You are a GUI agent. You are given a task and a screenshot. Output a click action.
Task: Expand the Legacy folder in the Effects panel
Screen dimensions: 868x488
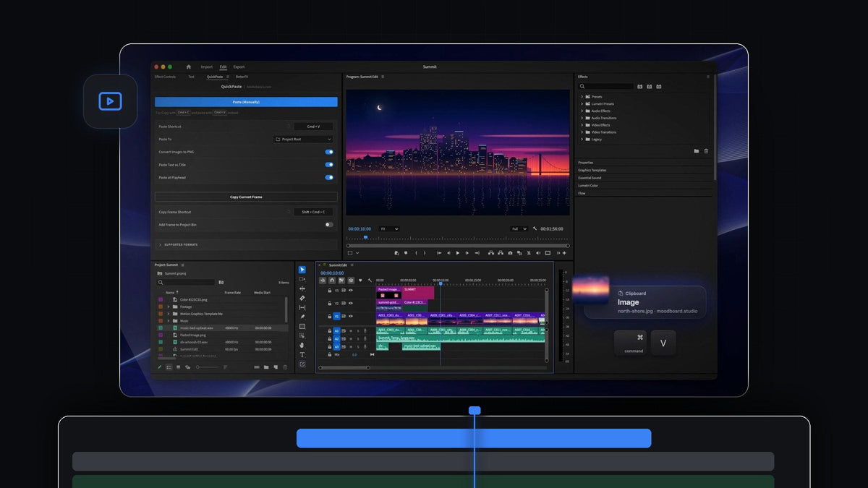(582, 139)
